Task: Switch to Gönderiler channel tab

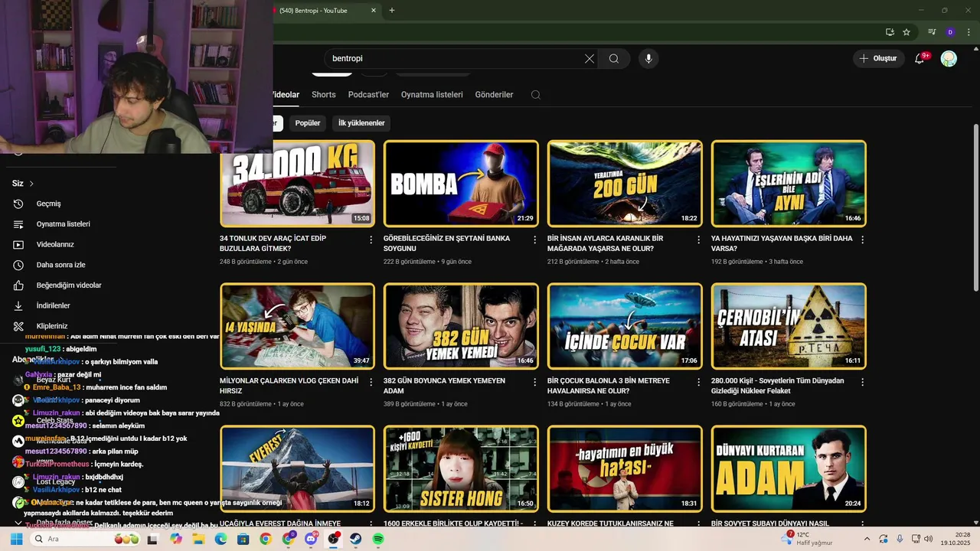Action: coord(494,95)
